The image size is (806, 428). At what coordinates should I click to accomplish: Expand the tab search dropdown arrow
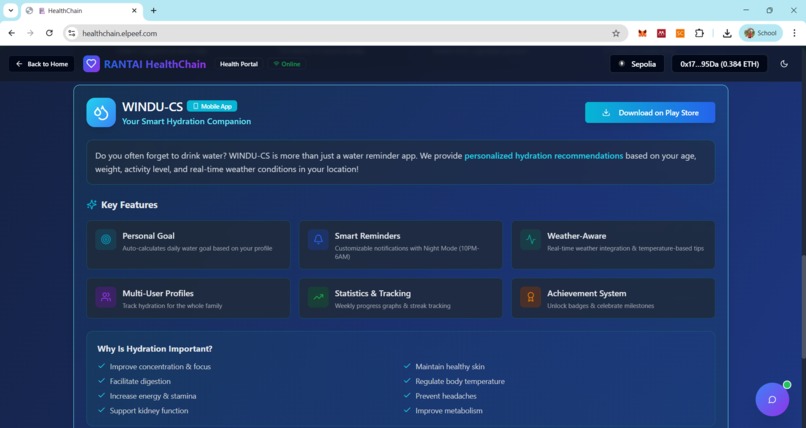tap(10, 10)
